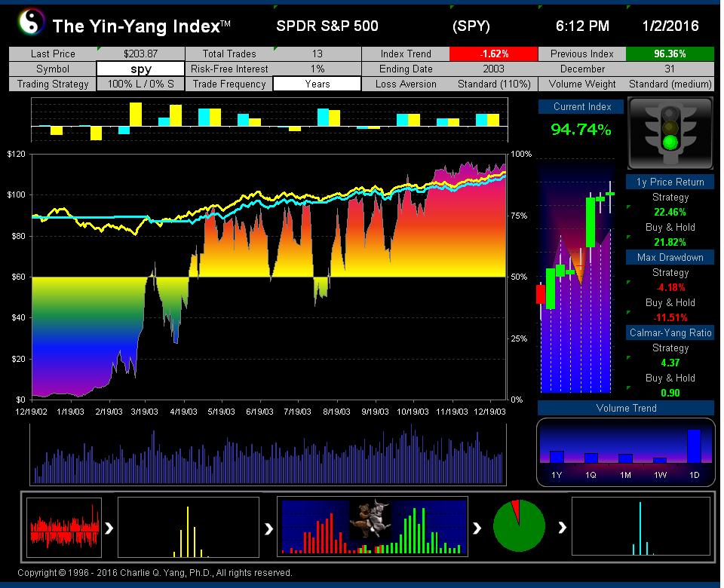Click the Buy & Hold ratio 0.90

click(x=670, y=393)
